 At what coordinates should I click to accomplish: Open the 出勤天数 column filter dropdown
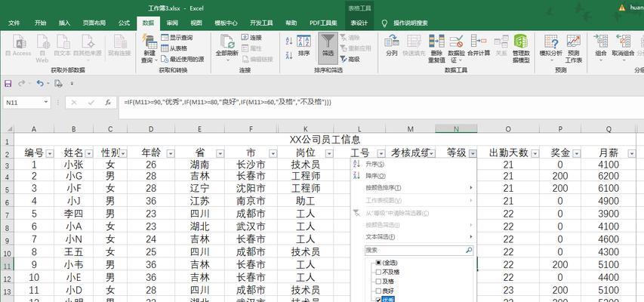tap(535, 154)
